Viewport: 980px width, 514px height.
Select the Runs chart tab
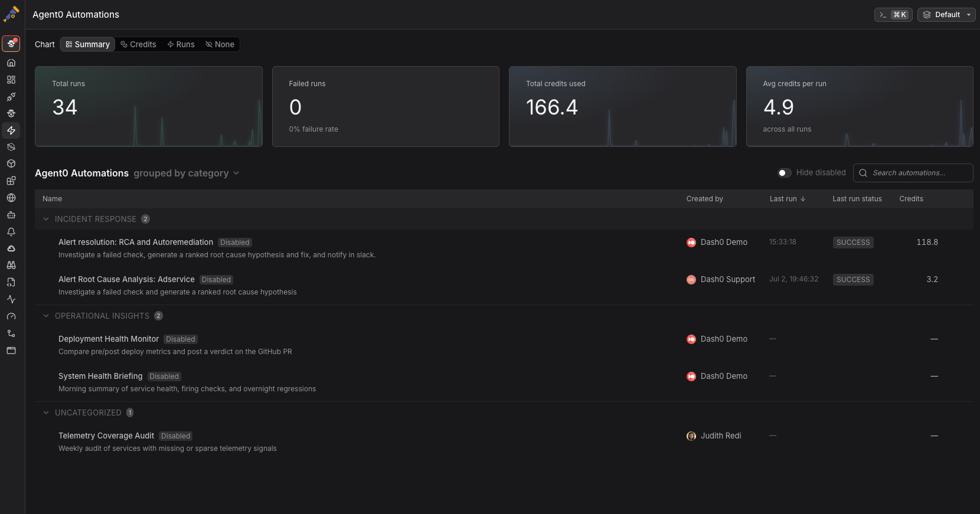pos(181,44)
